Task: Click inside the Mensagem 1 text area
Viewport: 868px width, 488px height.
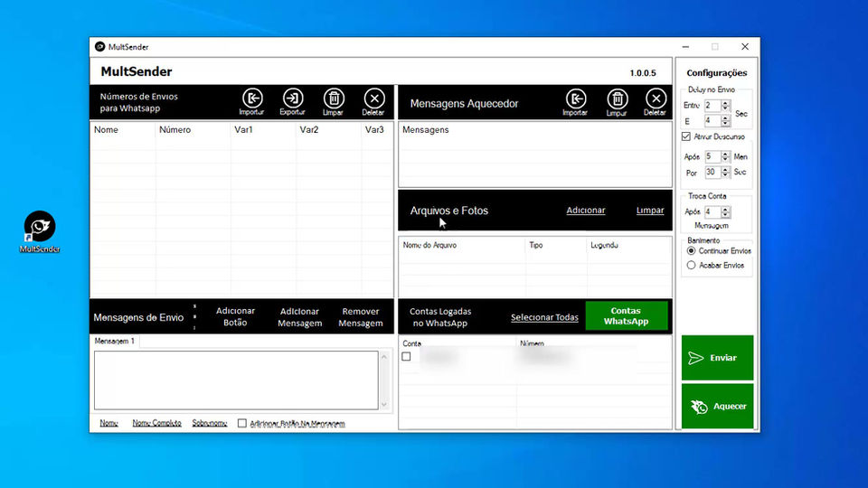Action: pyautogui.click(x=236, y=380)
